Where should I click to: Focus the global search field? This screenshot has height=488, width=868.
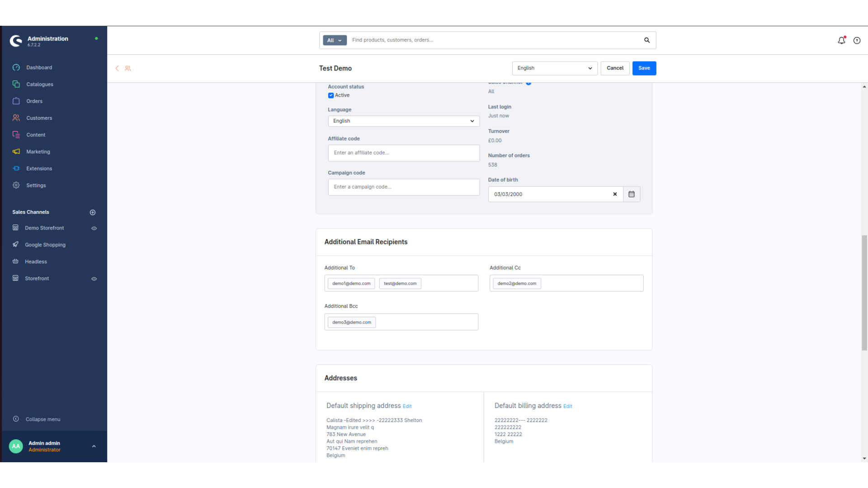tap(495, 40)
